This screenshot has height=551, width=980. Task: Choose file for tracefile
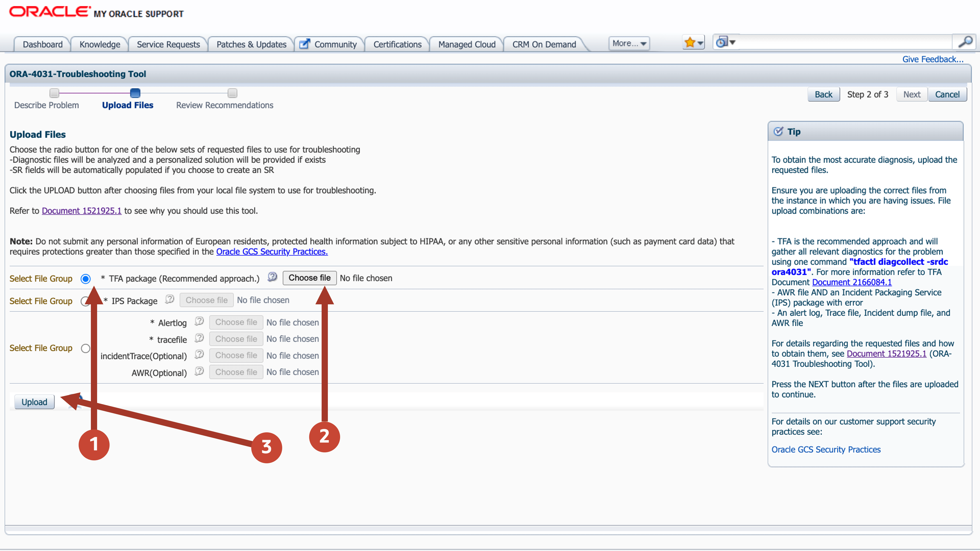coord(236,339)
